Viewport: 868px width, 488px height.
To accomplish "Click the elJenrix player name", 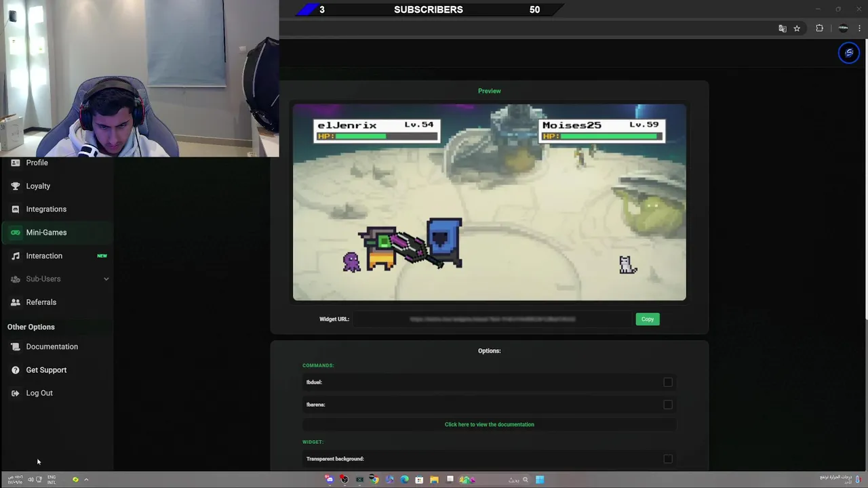I will click(x=347, y=125).
